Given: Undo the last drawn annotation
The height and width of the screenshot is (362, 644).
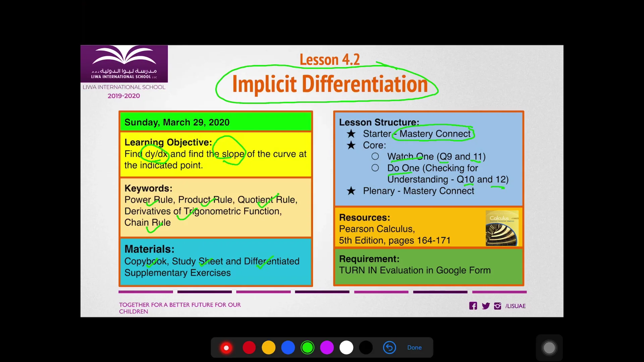Looking at the screenshot, I should 389,348.
